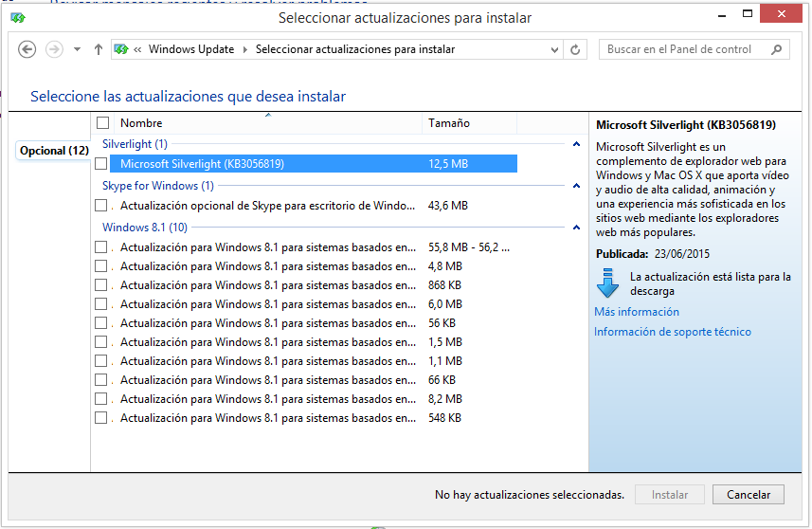Select the update row sized 6,0 MB

coord(314,304)
